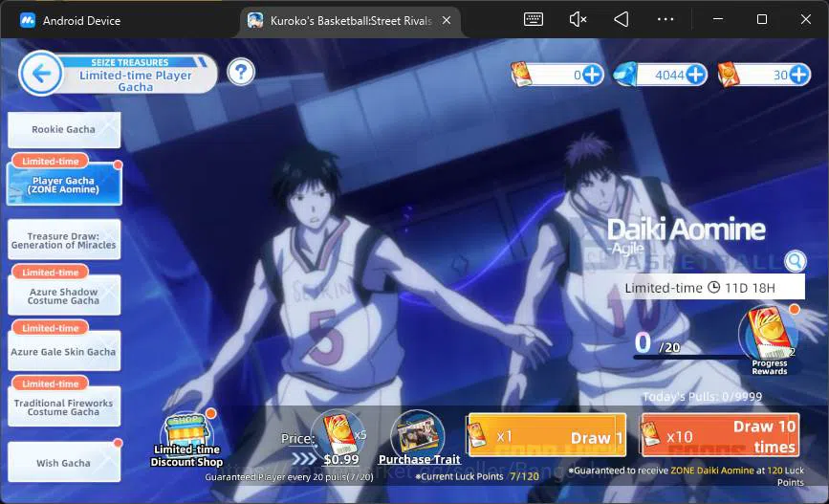Open Traditional Fireworks Costume Gacha
Screen dimensions: 829x504
click(64, 406)
